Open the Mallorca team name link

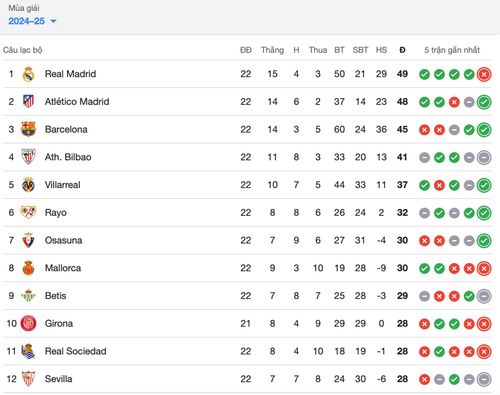[x=63, y=268]
